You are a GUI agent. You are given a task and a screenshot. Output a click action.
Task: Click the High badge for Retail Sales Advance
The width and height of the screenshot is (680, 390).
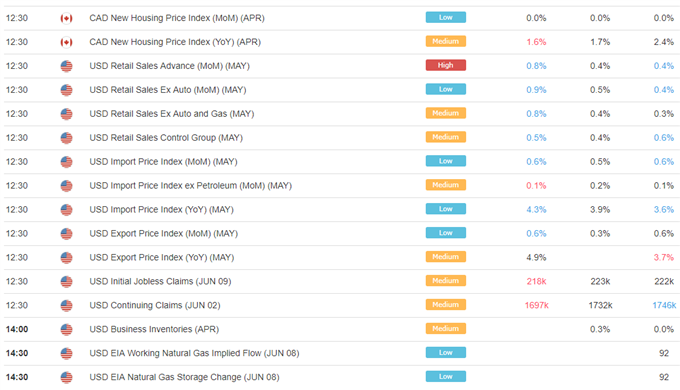(x=446, y=65)
